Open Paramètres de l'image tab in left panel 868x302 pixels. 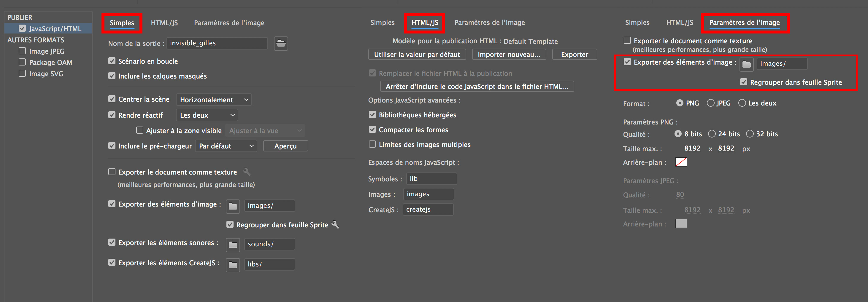229,23
